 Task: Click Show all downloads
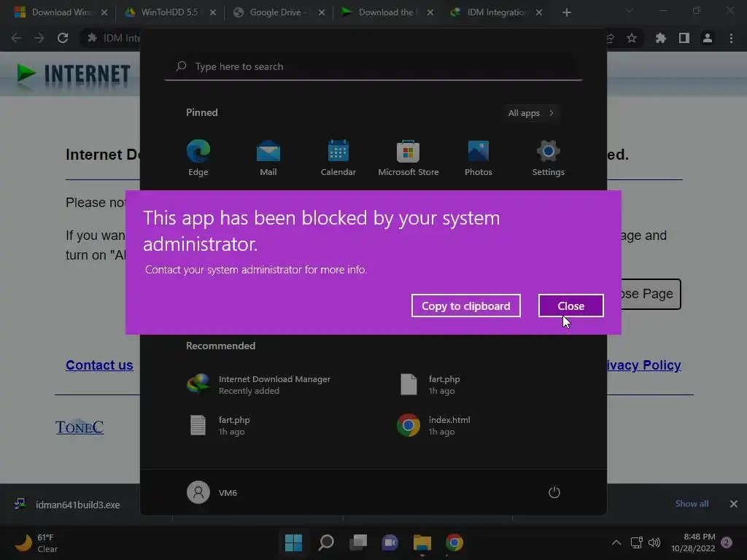[692, 504]
